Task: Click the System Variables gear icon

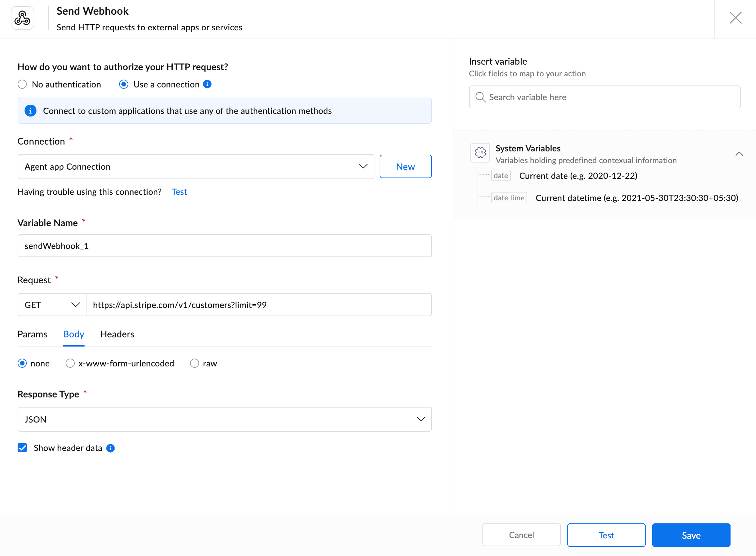Action: click(x=480, y=152)
